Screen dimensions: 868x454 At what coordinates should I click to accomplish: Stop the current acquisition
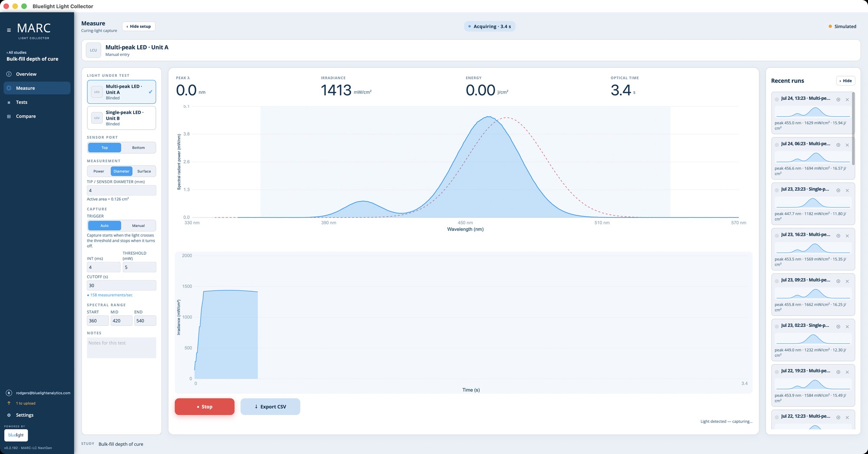pyautogui.click(x=204, y=407)
